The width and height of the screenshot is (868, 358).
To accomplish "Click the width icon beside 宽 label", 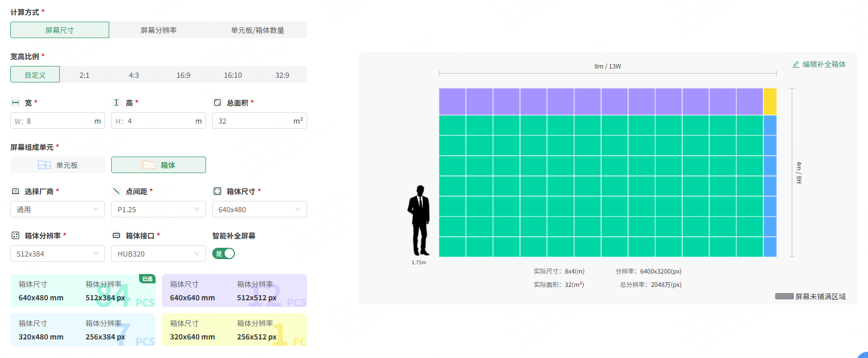I will [x=15, y=103].
